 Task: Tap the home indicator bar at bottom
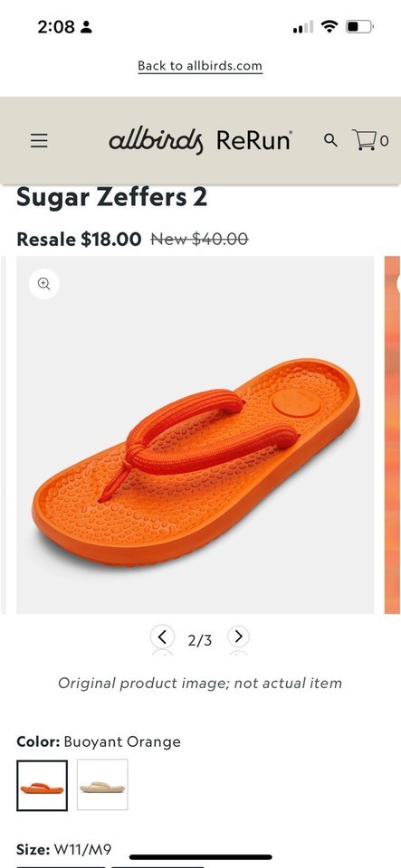[201, 857]
